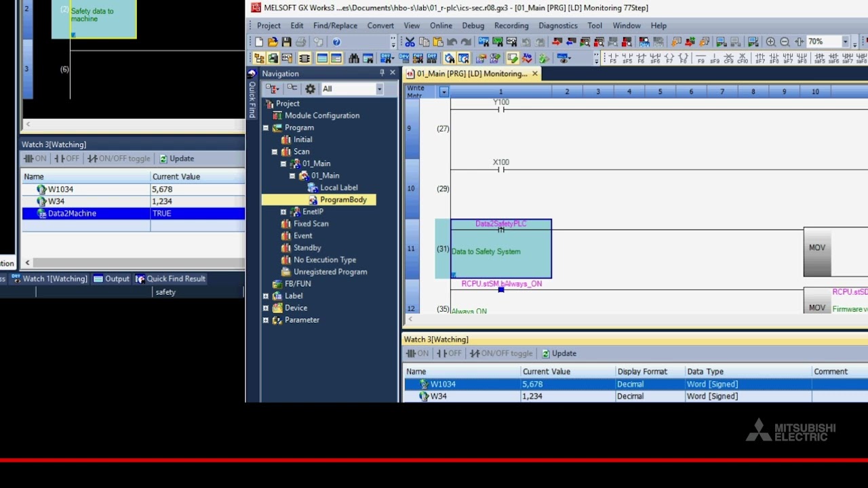The width and height of the screenshot is (868, 488).
Task: Click the Copy icon in the toolbar
Action: point(425,42)
